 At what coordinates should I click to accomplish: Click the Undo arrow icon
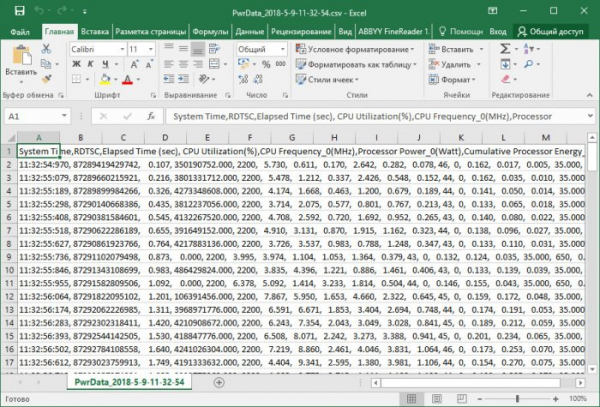[x=39, y=11]
